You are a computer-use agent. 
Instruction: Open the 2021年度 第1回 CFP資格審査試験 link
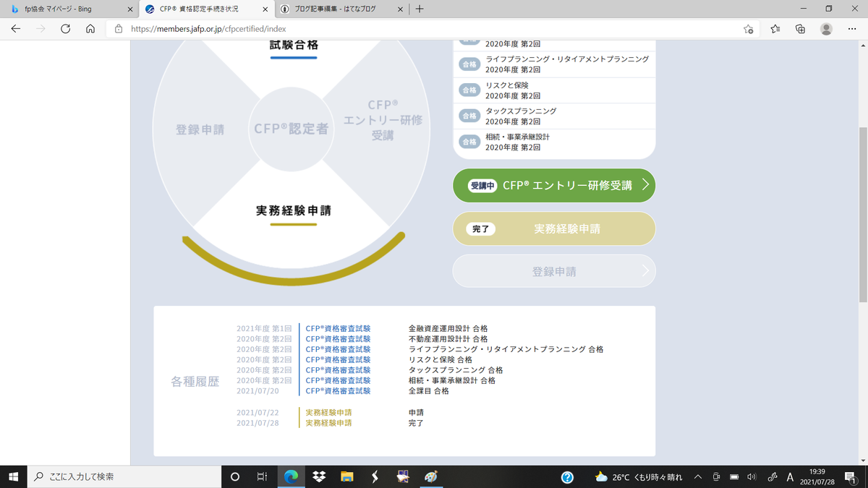point(337,328)
